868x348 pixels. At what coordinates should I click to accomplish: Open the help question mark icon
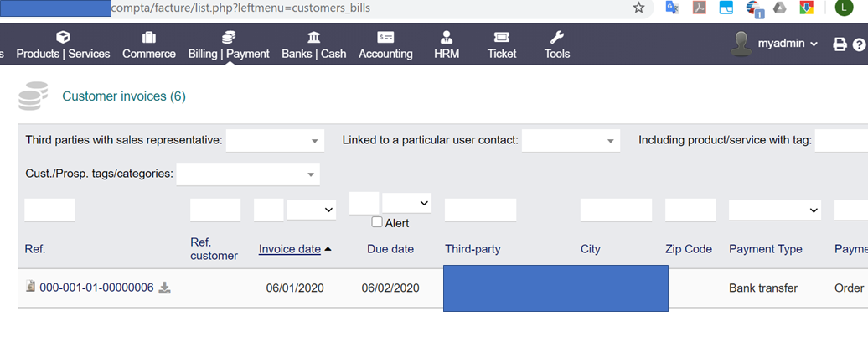pyautogui.click(x=859, y=45)
